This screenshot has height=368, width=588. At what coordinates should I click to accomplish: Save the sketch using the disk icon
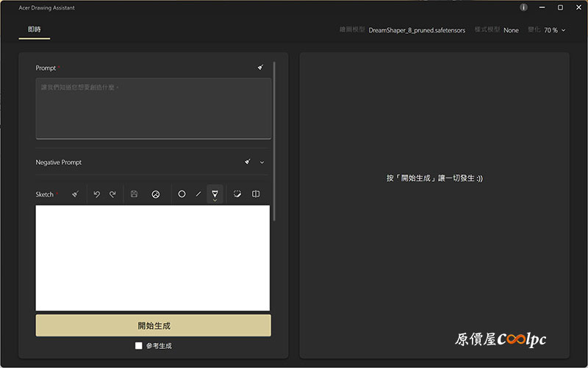pos(134,194)
